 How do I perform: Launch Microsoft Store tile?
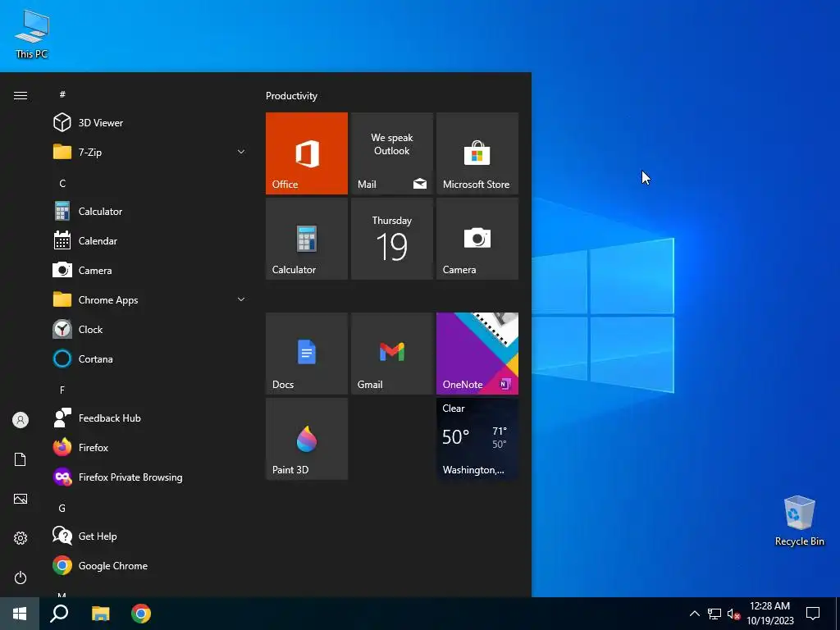pos(477,153)
